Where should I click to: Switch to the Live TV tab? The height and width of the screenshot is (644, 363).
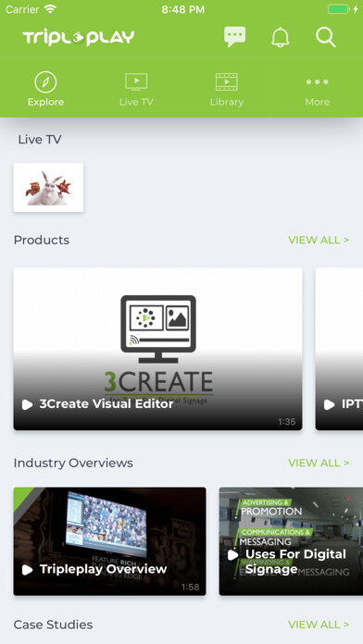(136, 90)
